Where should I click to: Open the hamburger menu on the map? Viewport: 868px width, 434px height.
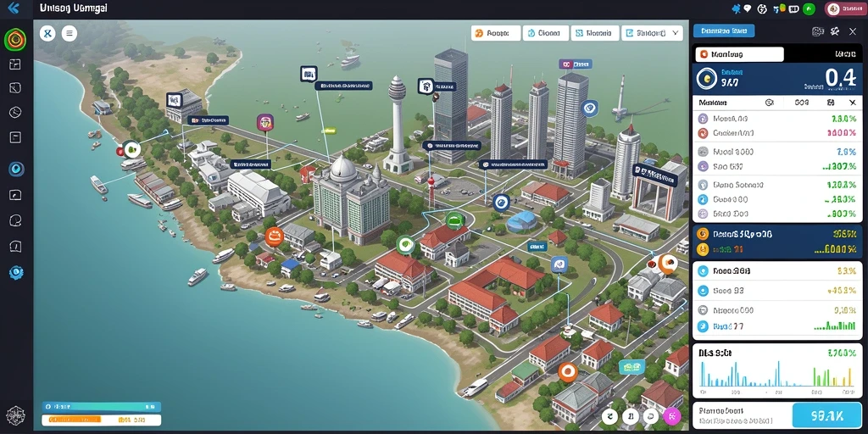pyautogui.click(x=70, y=34)
